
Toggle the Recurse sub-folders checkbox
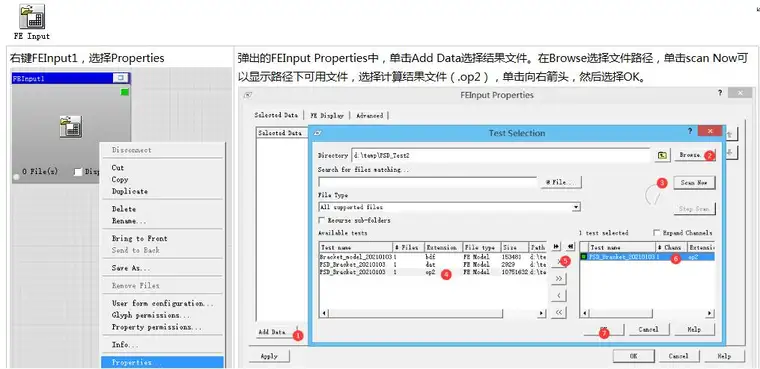pyautogui.click(x=321, y=220)
